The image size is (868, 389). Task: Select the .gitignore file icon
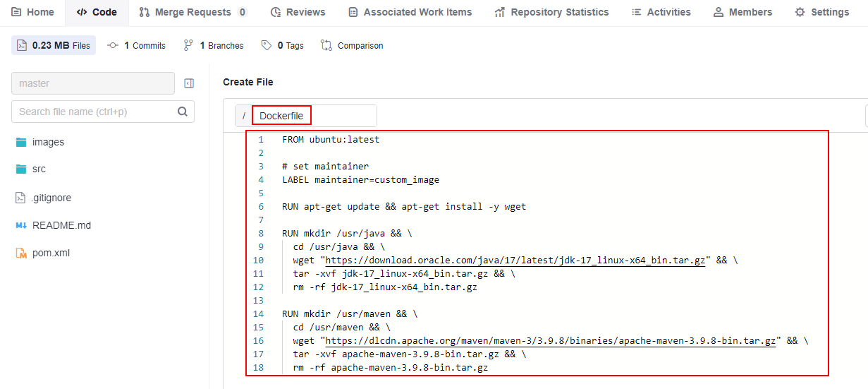[x=20, y=198]
